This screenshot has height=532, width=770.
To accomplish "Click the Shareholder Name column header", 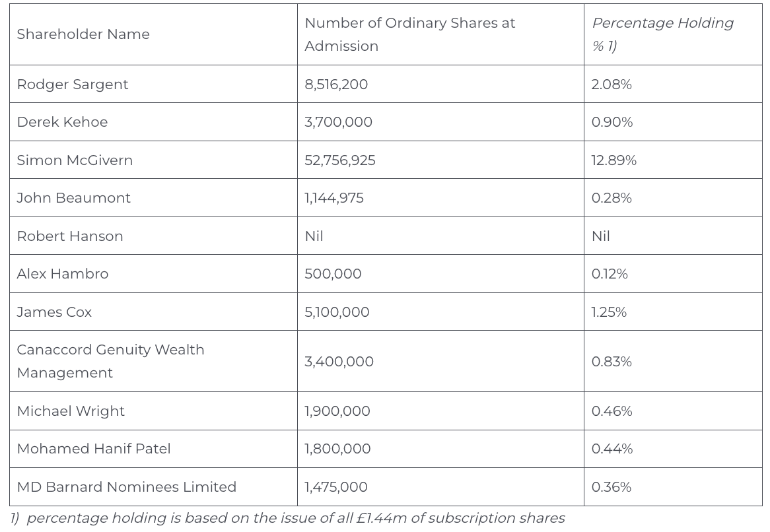I will click(83, 34).
